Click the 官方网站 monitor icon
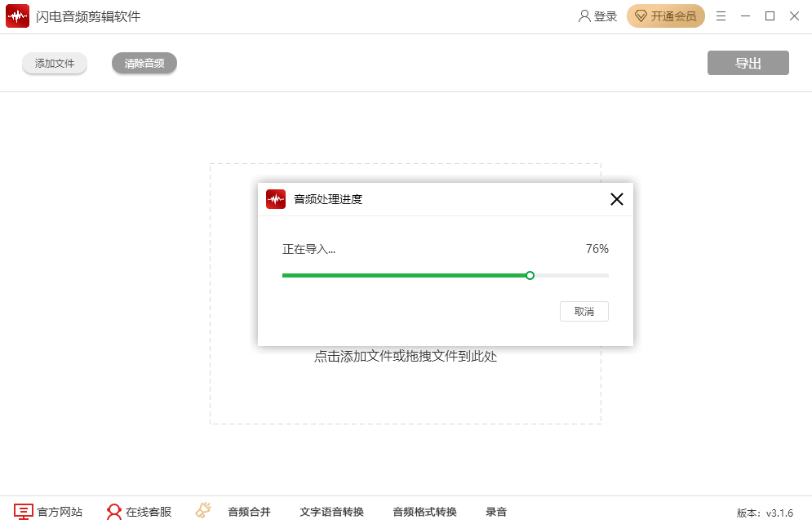This screenshot has height=524, width=812. point(24,512)
